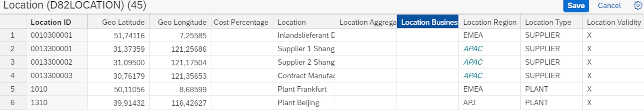Click Location ID cell 0013300002
This screenshot has width=644, height=110.
pos(52,62)
